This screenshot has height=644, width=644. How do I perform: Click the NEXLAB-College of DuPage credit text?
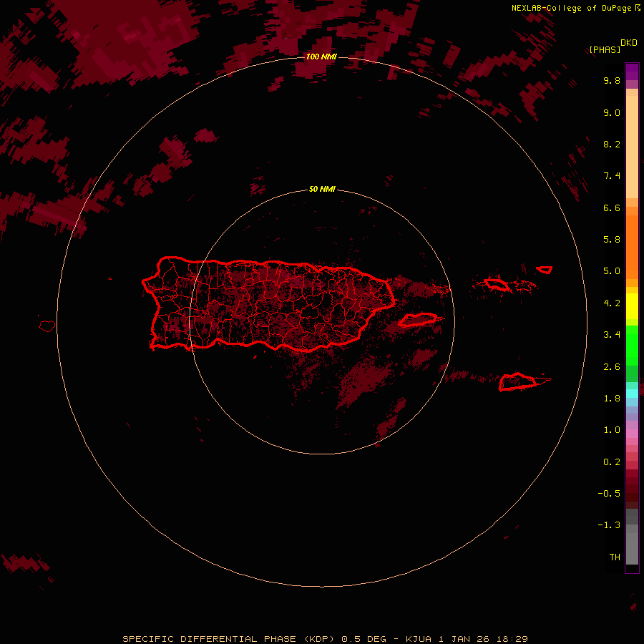(x=571, y=8)
